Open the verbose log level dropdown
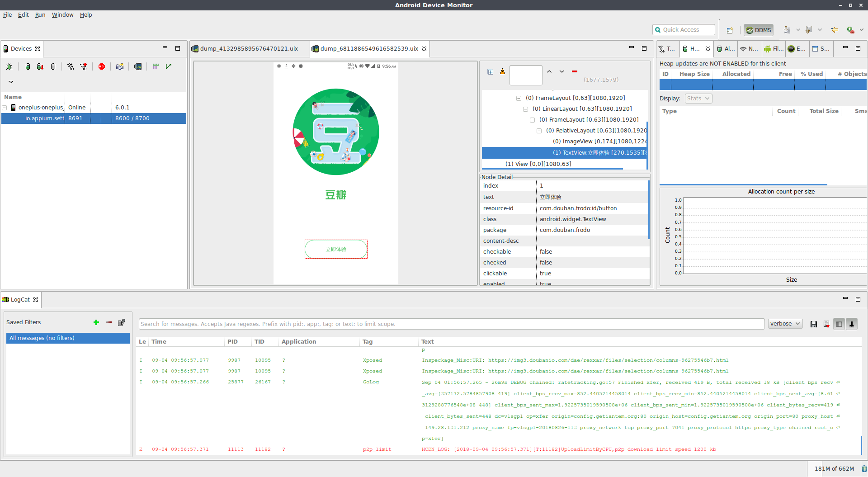Image resolution: width=868 pixels, height=477 pixels. tap(785, 324)
